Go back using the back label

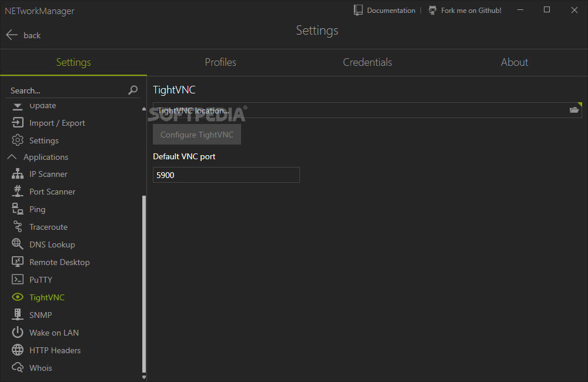pyautogui.click(x=32, y=35)
